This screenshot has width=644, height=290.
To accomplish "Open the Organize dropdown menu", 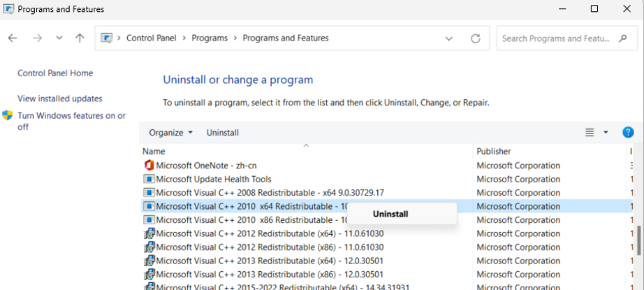I will [171, 133].
